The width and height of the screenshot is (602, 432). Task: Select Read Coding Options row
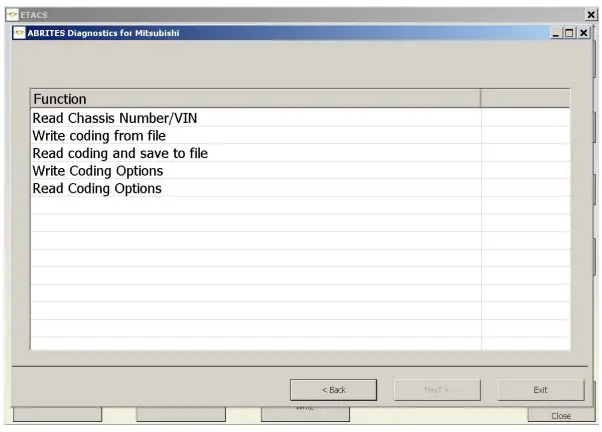pyautogui.click(x=256, y=188)
